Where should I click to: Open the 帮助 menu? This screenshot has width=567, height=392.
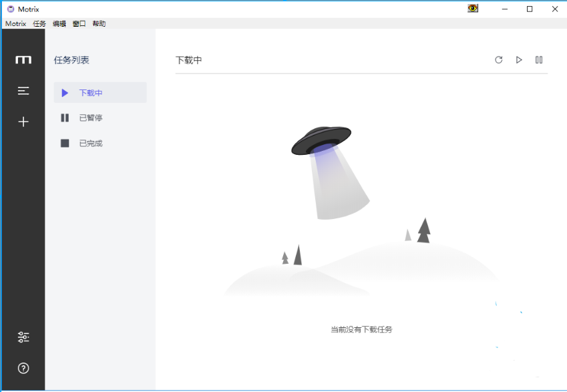(99, 23)
